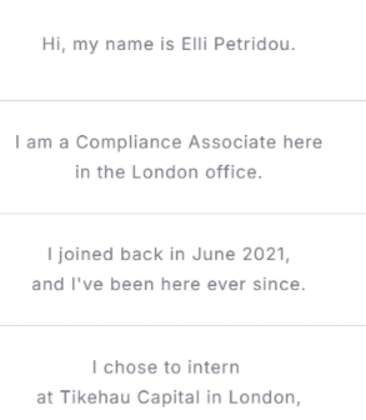
Task: Click the 'at Tikehau Capital in London,' line
Action: pyautogui.click(x=169, y=397)
